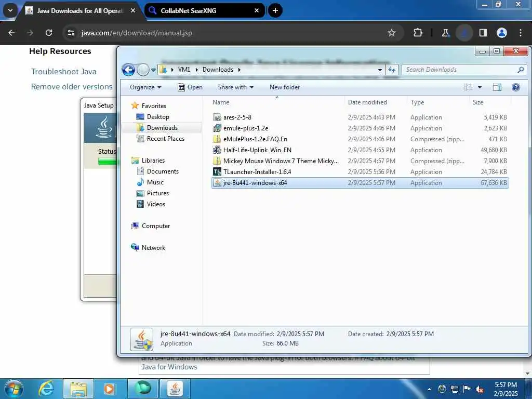Select Favorites in navigation pane
This screenshot has height=399, width=532.
pos(149,106)
